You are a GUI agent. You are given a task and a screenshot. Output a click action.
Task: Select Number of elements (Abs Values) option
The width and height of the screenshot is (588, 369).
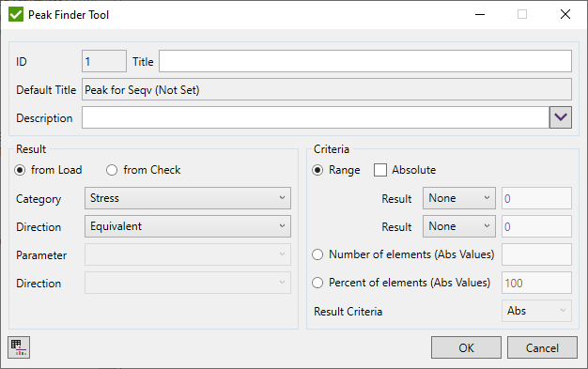tap(317, 254)
